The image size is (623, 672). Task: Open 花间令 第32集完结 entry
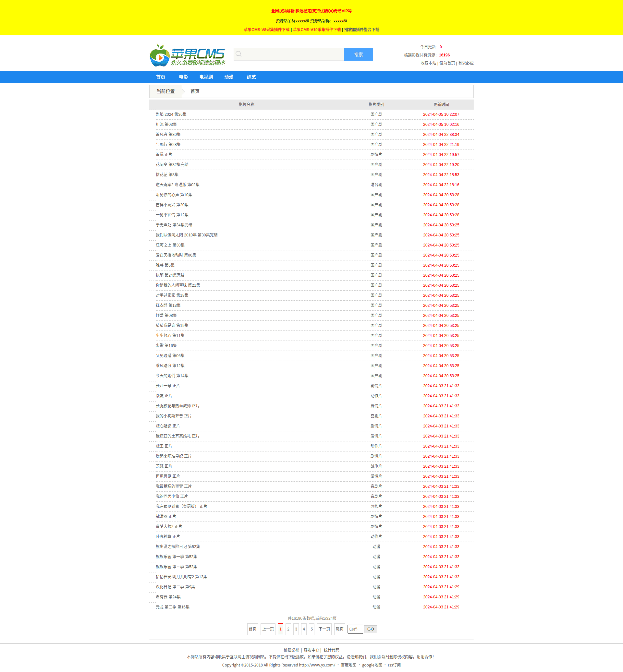coord(172,165)
